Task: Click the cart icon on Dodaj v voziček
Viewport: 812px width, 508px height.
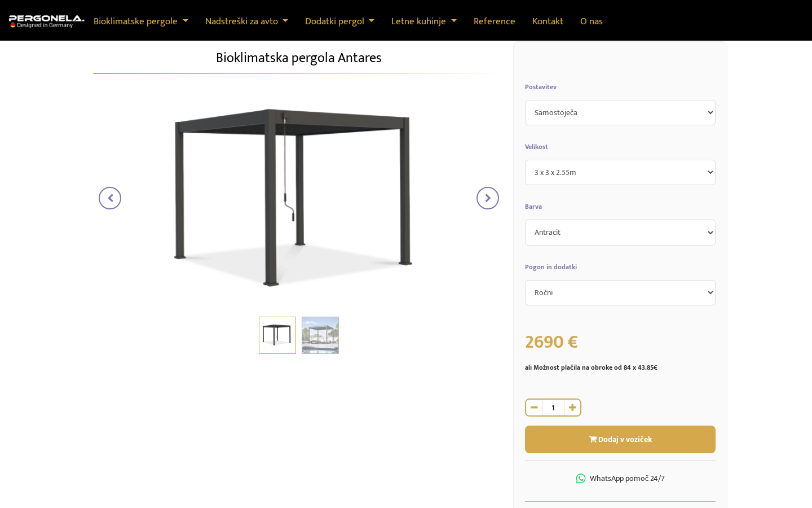Action: coord(592,439)
